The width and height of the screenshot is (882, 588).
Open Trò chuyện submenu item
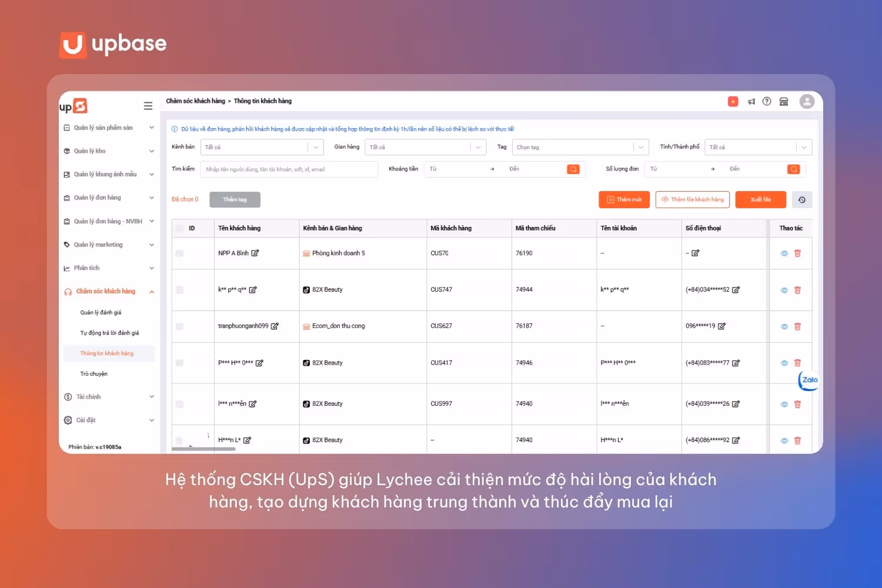(93, 374)
